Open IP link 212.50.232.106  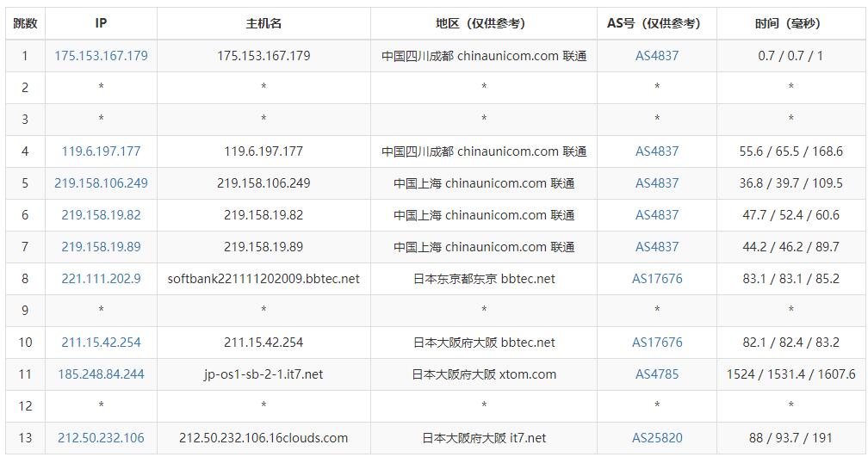pyautogui.click(x=101, y=438)
